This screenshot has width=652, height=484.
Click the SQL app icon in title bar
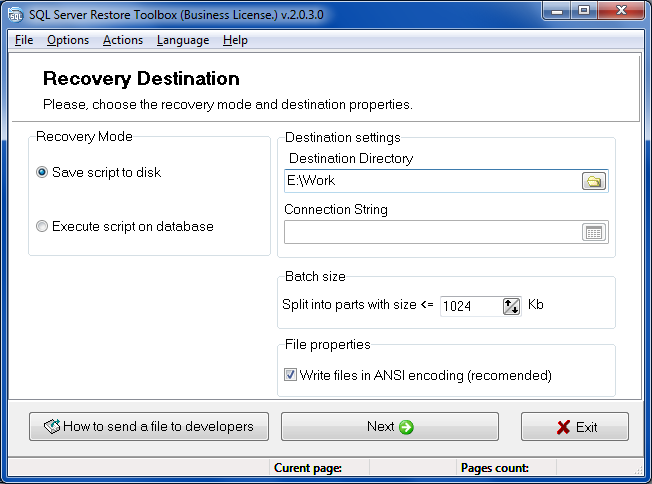[x=15, y=14]
